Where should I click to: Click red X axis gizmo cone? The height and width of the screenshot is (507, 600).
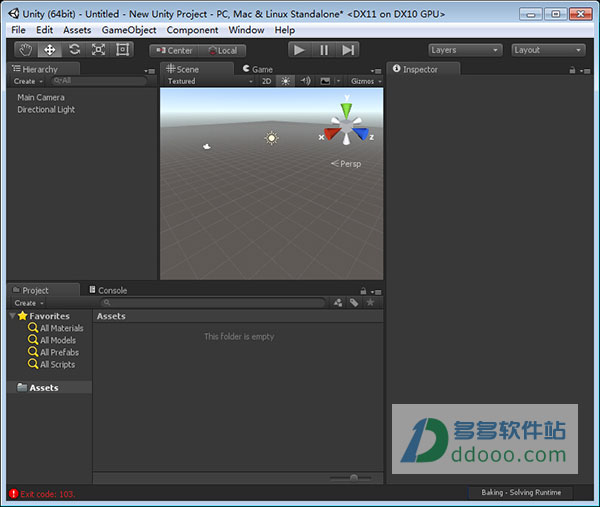coord(332,134)
